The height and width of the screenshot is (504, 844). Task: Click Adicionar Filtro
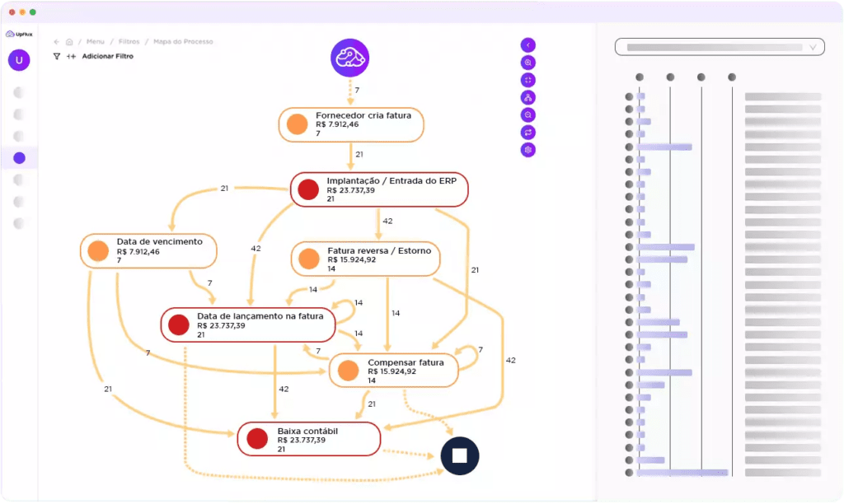click(x=108, y=56)
